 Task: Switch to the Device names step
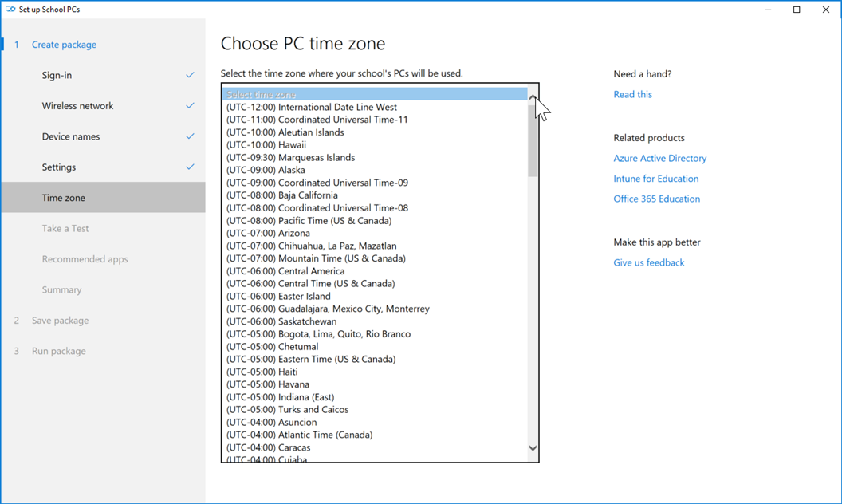[x=70, y=136]
